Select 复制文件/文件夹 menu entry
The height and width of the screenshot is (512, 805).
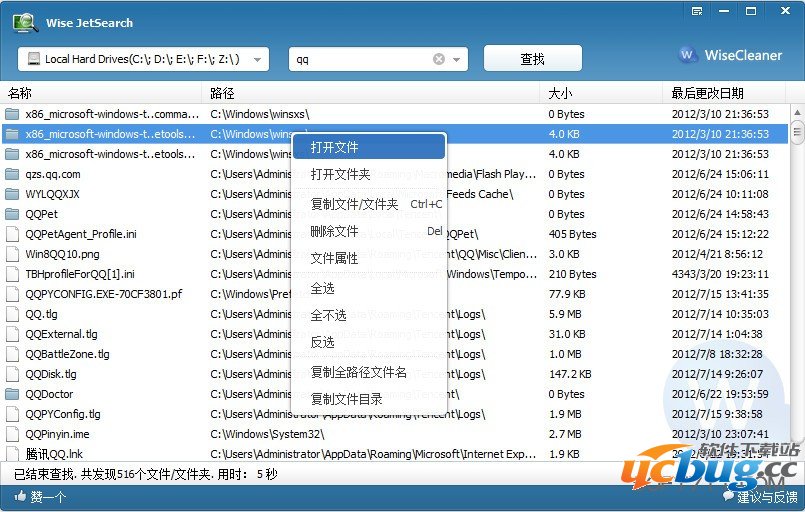pos(369,204)
